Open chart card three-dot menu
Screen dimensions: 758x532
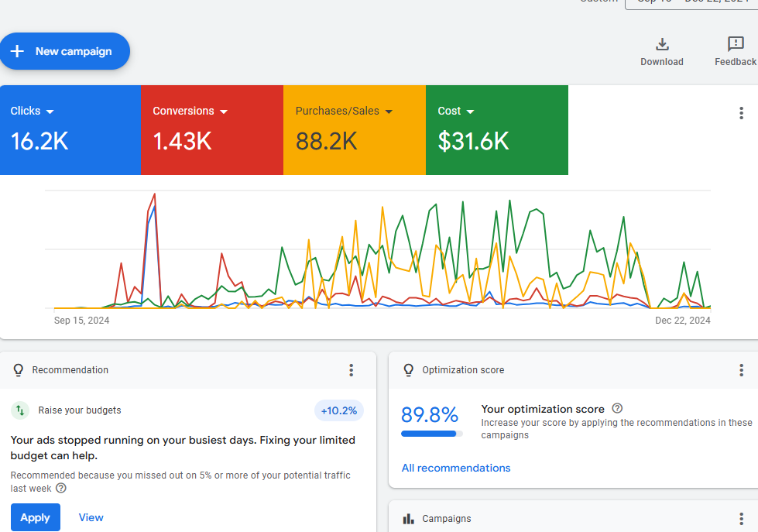pyautogui.click(x=741, y=113)
